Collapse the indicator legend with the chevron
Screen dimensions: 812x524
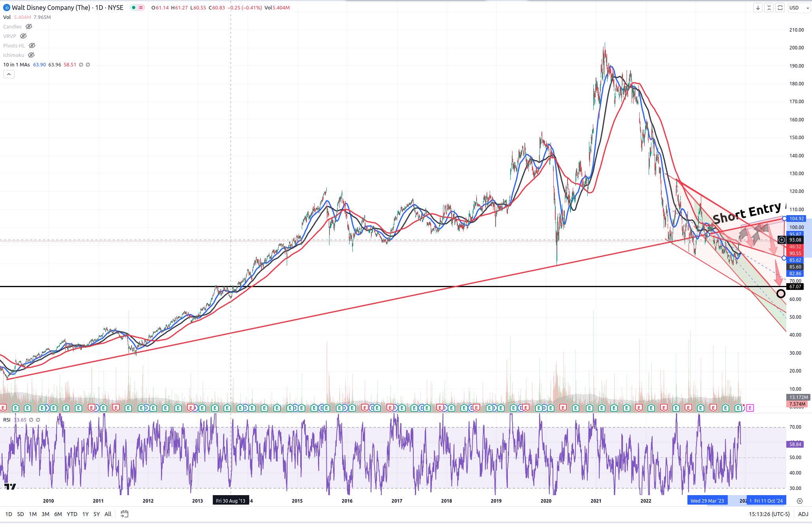click(x=9, y=74)
